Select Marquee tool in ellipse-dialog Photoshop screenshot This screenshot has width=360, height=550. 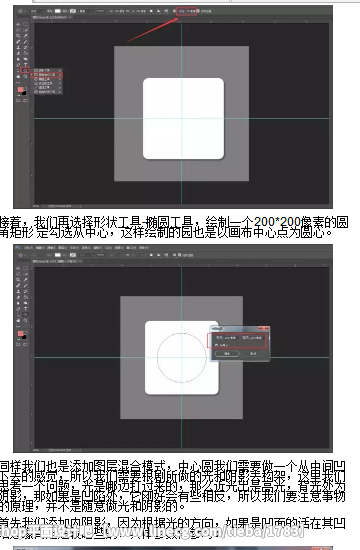(26, 268)
